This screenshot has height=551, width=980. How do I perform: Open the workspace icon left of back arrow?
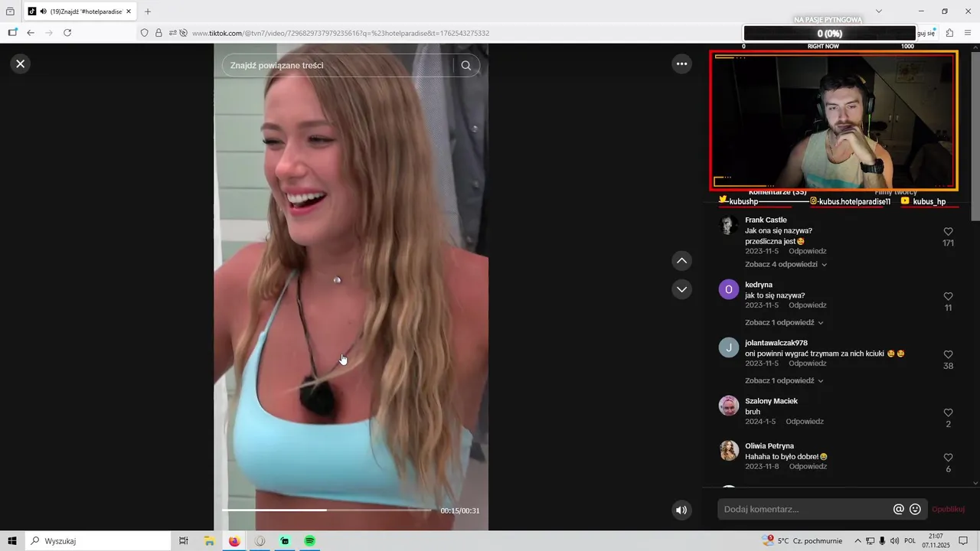(x=11, y=33)
